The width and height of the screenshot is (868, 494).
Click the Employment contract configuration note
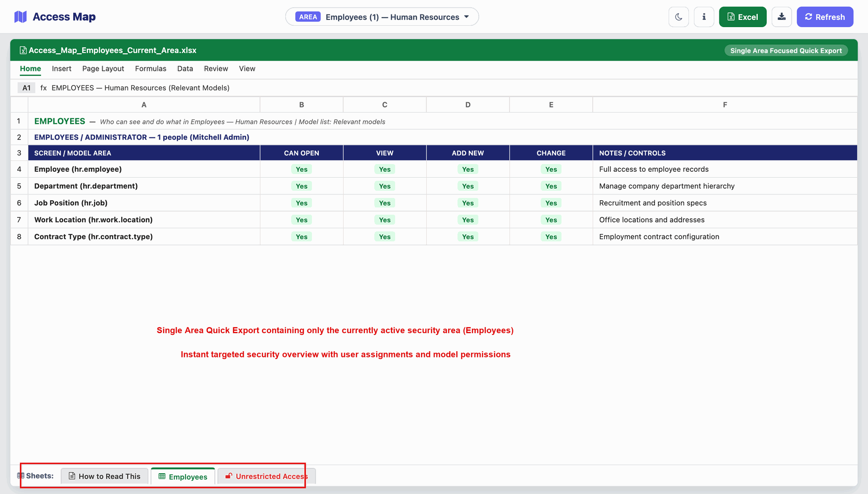pos(659,236)
